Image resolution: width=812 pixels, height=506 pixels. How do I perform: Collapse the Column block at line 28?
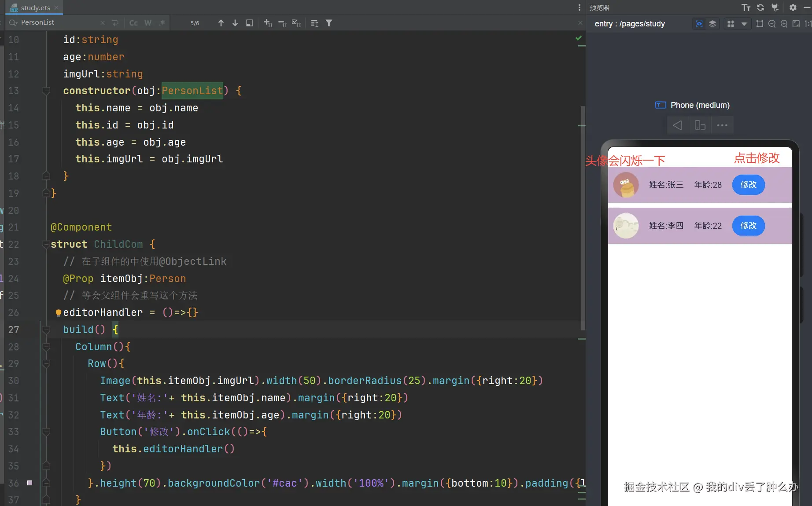tap(46, 347)
